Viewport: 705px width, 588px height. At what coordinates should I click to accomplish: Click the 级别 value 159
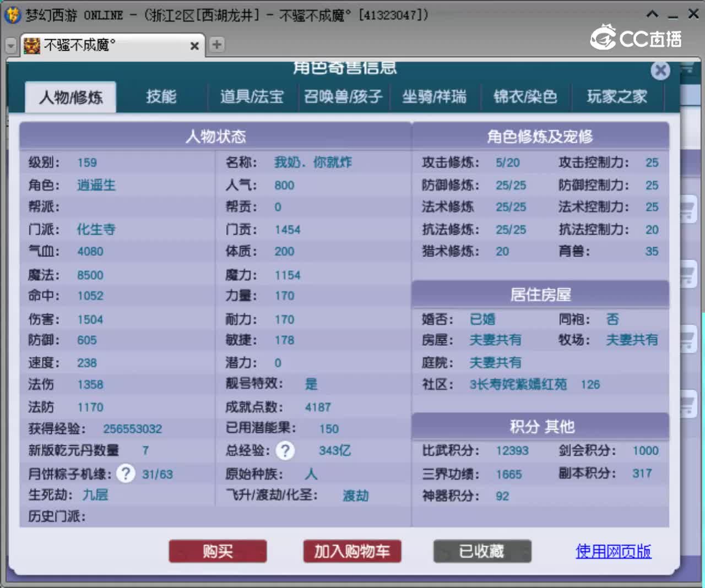[87, 163]
